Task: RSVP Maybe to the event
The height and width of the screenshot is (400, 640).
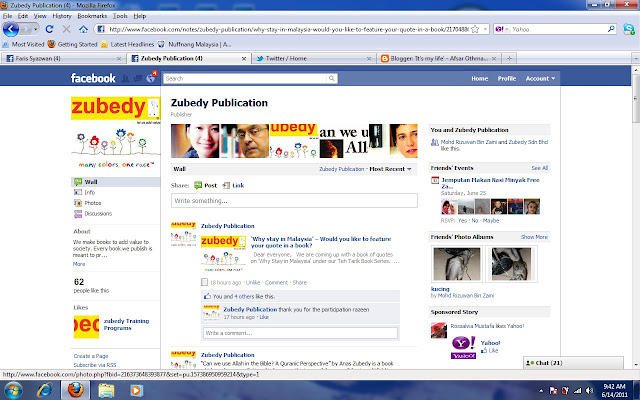Action: click(x=491, y=220)
